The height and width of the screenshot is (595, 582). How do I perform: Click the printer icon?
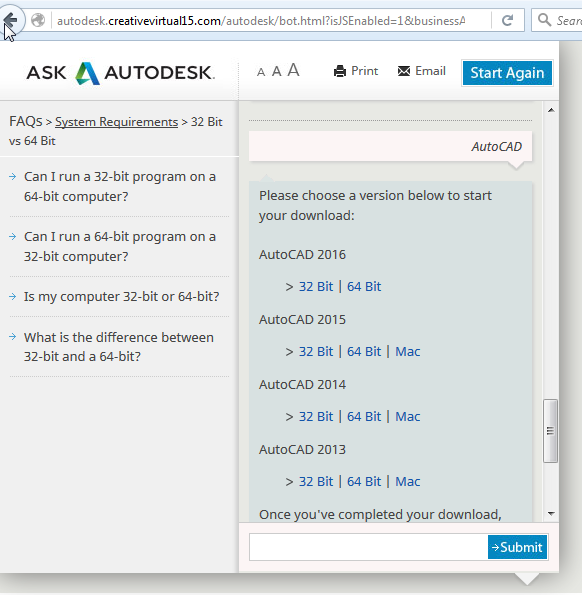[340, 71]
